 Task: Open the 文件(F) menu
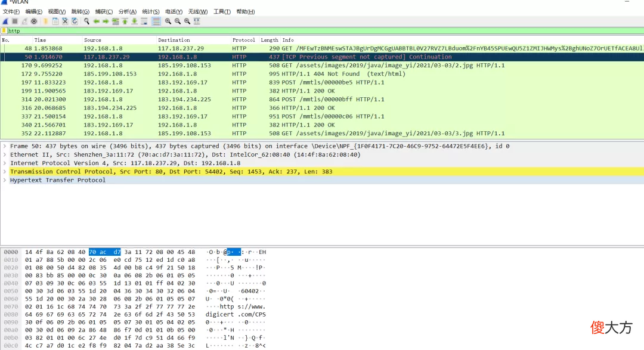click(x=11, y=11)
